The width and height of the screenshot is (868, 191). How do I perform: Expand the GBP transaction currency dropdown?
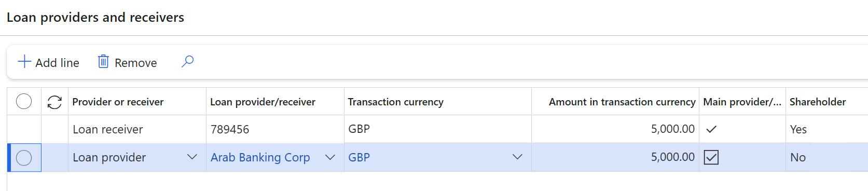(517, 157)
